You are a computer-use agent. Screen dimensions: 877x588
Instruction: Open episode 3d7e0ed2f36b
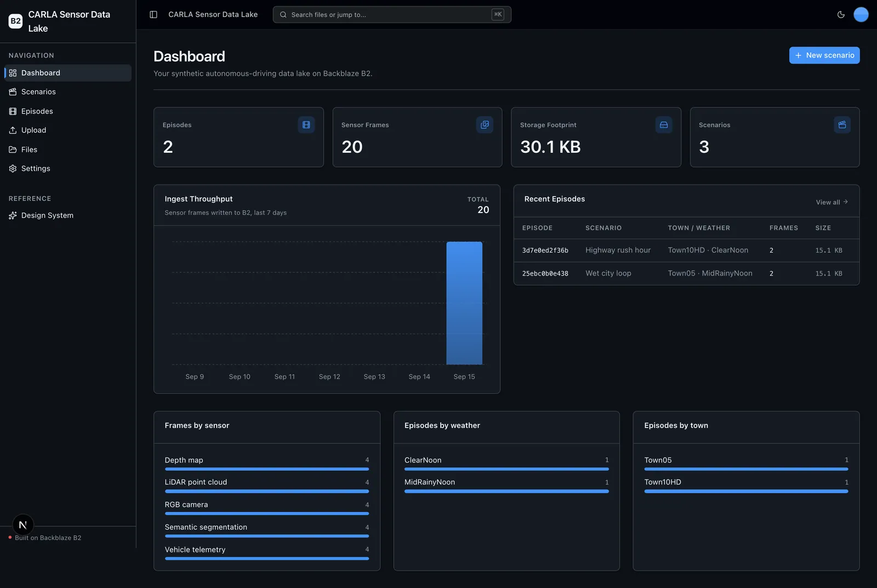tap(545, 250)
